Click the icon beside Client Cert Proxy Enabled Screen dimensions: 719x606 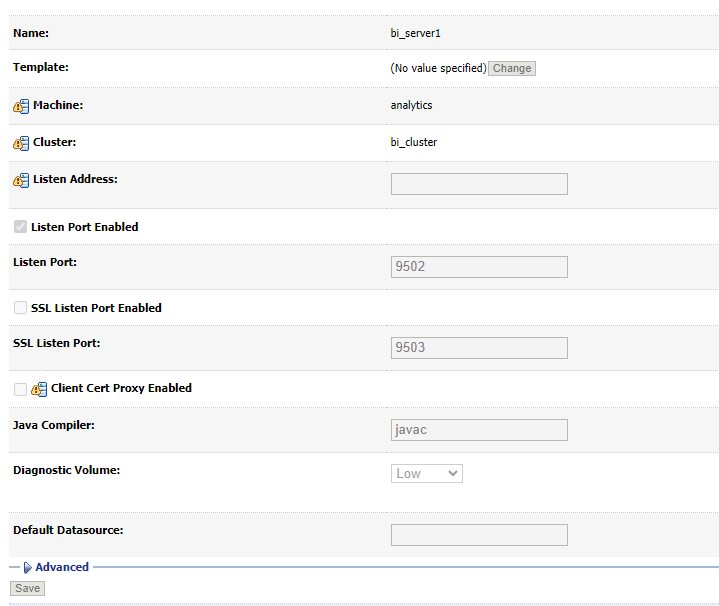[39, 389]
